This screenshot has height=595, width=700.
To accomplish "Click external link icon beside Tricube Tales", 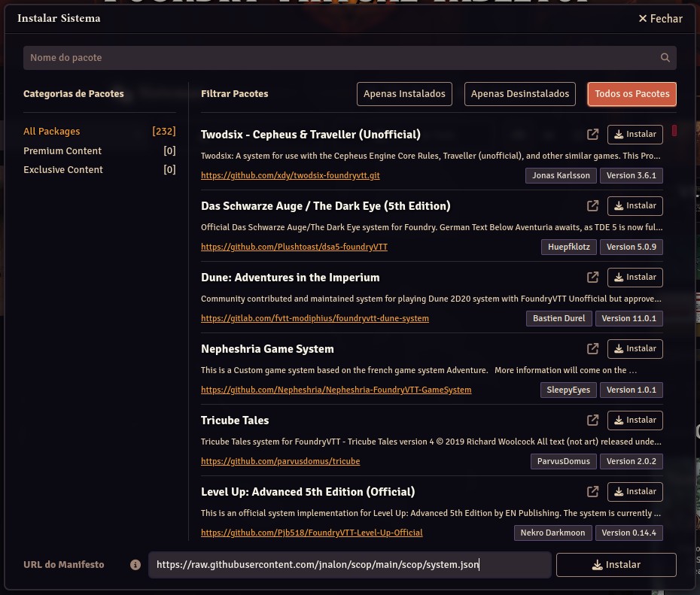I will tap(592, 420).
